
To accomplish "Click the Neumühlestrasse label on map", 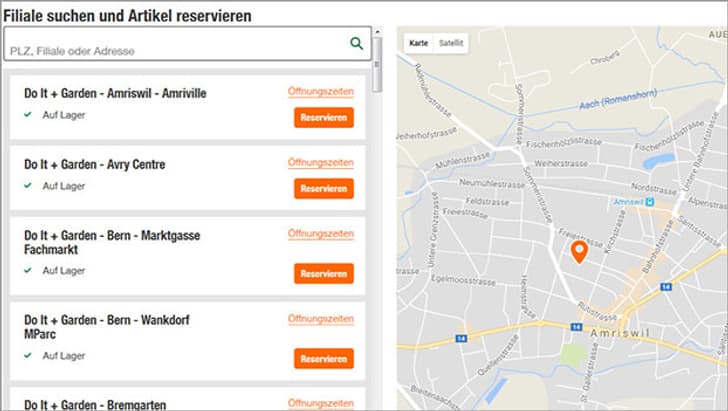I will coord(492,184).
